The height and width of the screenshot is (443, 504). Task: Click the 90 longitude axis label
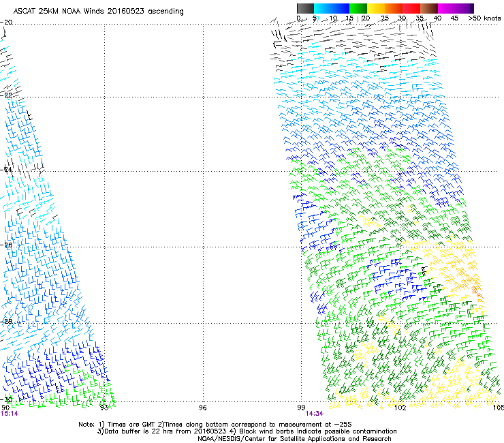click(5, 408)
